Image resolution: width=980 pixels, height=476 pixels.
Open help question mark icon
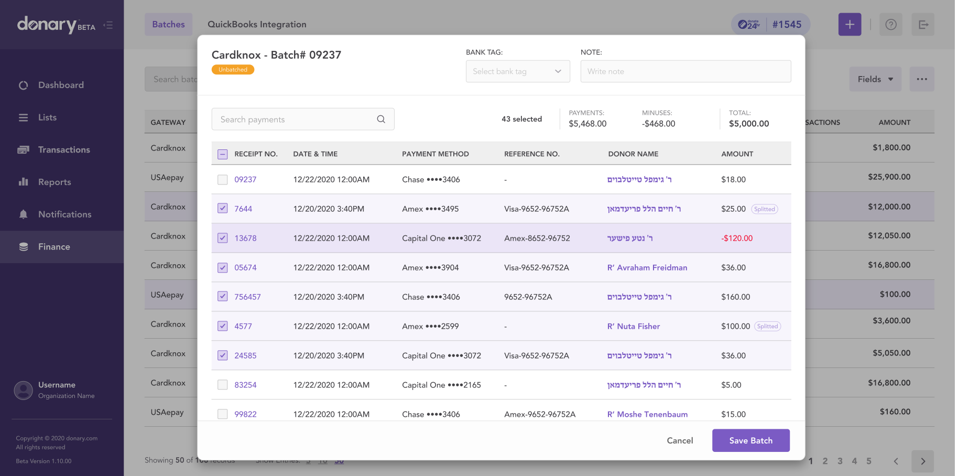(891, 25)
